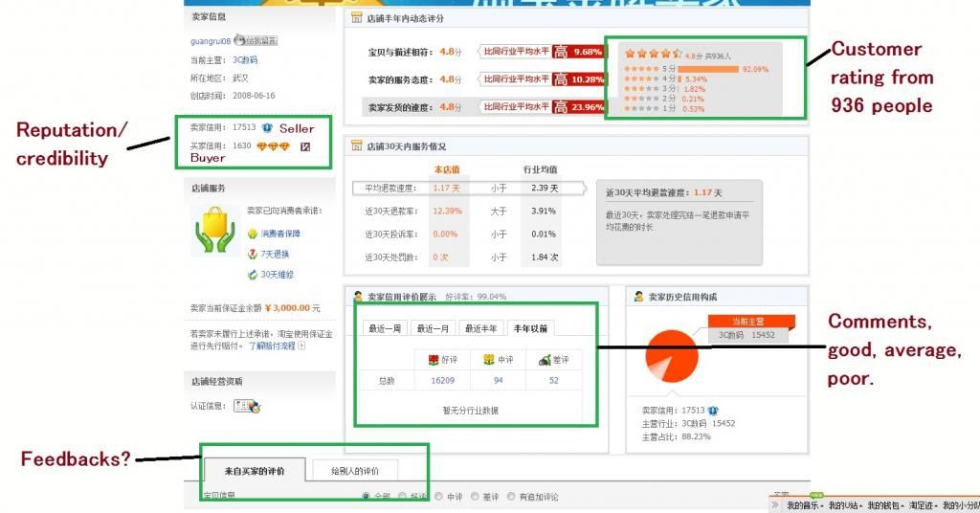Click the 宝贝与描述相符 9.68% comparison badge
Screen dimensions: 980x513
[542, 52]
